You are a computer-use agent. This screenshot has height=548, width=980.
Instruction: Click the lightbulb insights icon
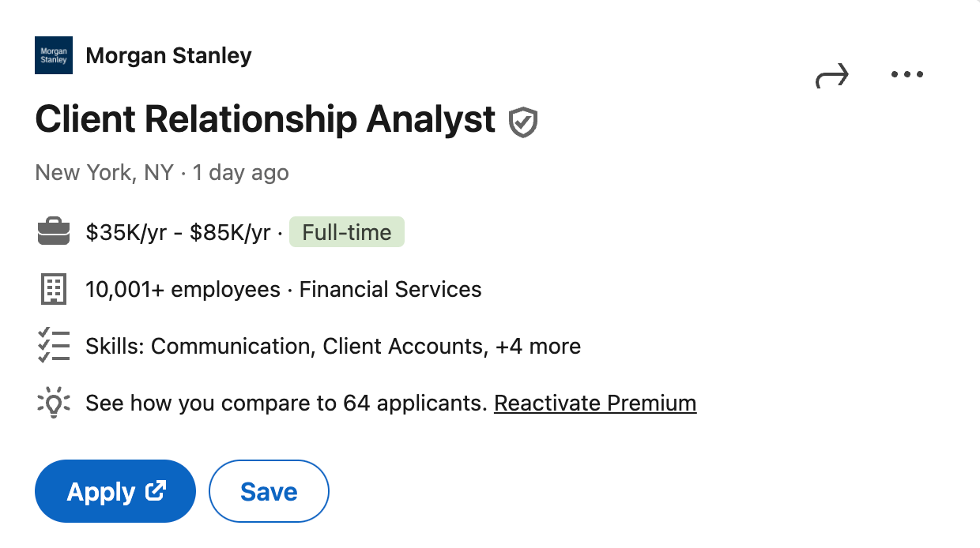pos(54,403)
